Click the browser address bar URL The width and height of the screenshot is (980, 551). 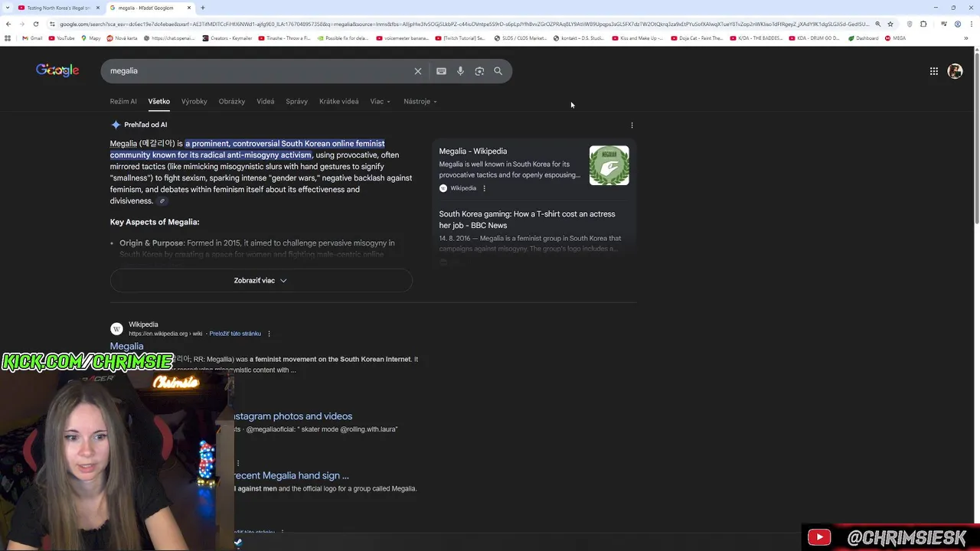tap(463, 24)
